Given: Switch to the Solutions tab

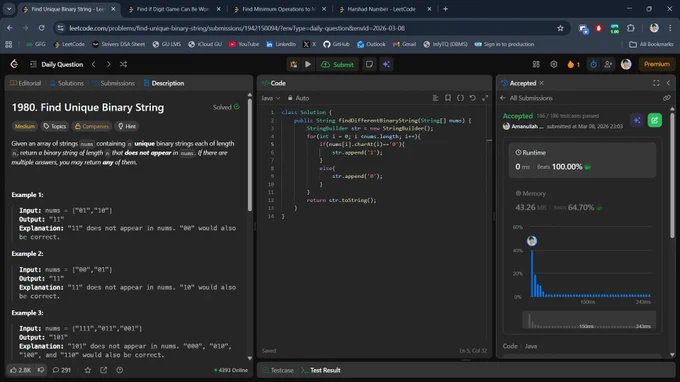Looking at the screenshot, I should pos(67,83).
